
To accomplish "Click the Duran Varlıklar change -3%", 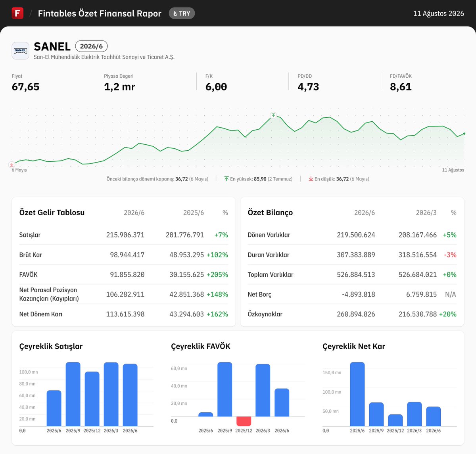I will [x=450, y=255].
